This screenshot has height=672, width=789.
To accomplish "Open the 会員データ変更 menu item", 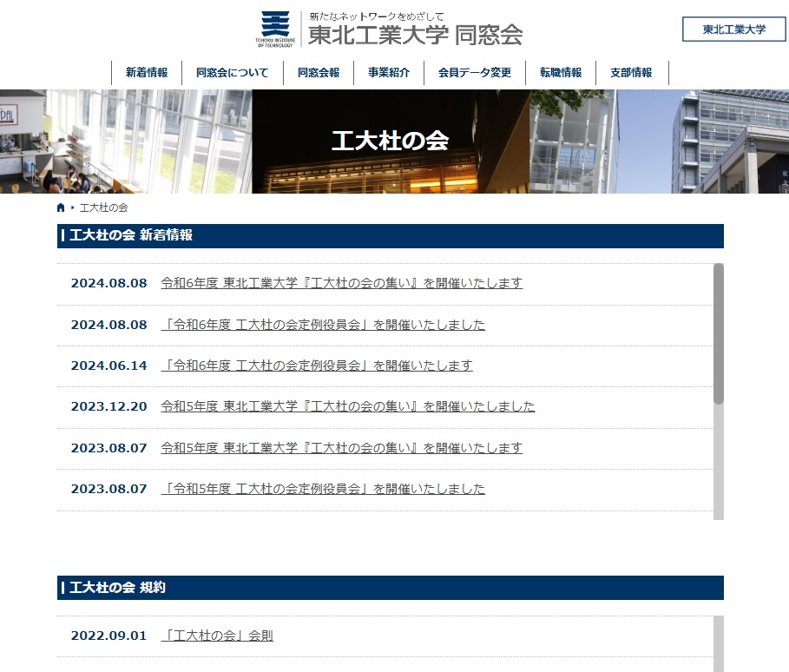I will coord(475,72).
